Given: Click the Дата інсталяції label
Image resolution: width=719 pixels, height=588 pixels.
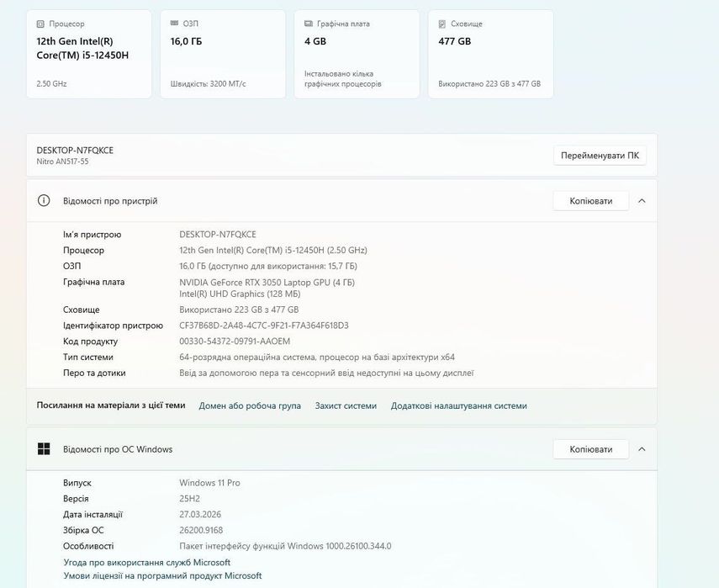Looking at the screenshot, I should coord(93,515).
